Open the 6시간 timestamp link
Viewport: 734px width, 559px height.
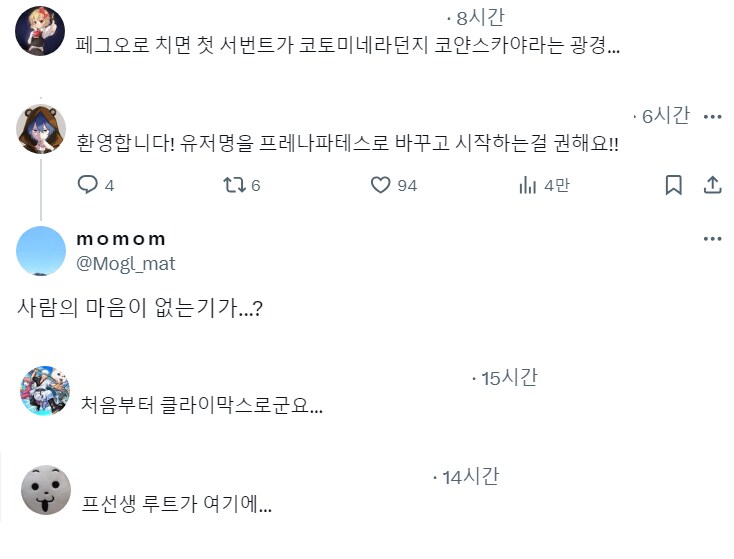coord(666,116)
